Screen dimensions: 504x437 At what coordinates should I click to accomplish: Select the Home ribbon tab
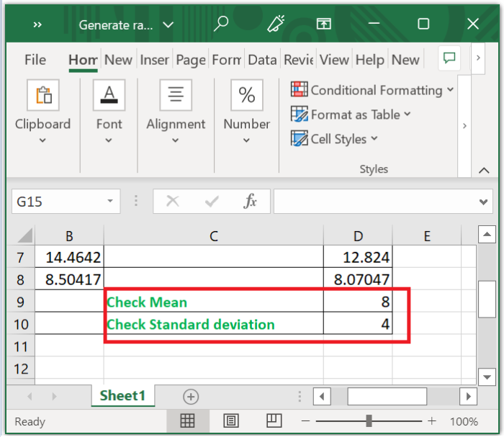(83, 60)
